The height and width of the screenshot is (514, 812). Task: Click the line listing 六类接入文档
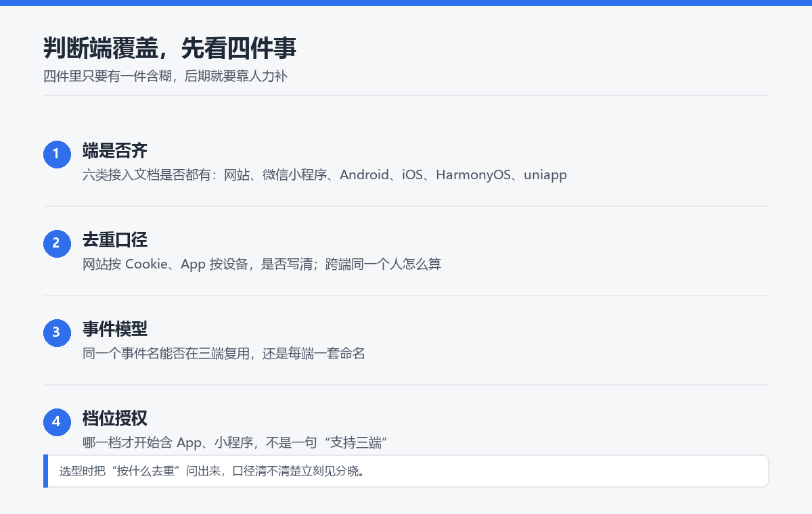(325, 174)
